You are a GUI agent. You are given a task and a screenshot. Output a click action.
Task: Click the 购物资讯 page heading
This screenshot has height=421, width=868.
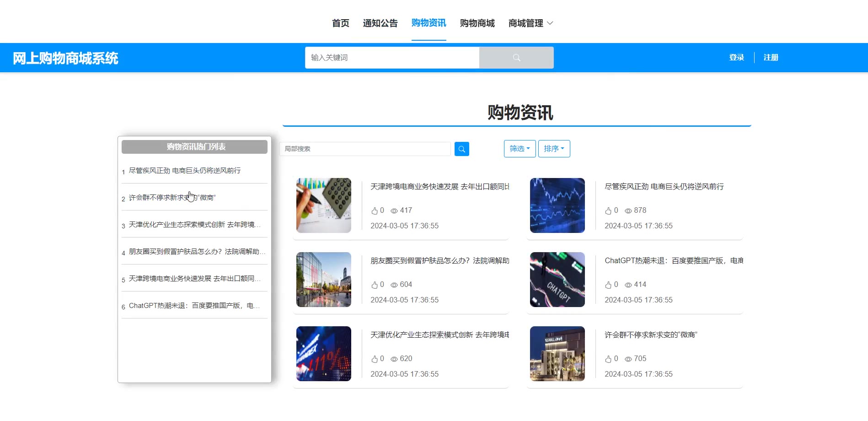click(x=520, y=113)
